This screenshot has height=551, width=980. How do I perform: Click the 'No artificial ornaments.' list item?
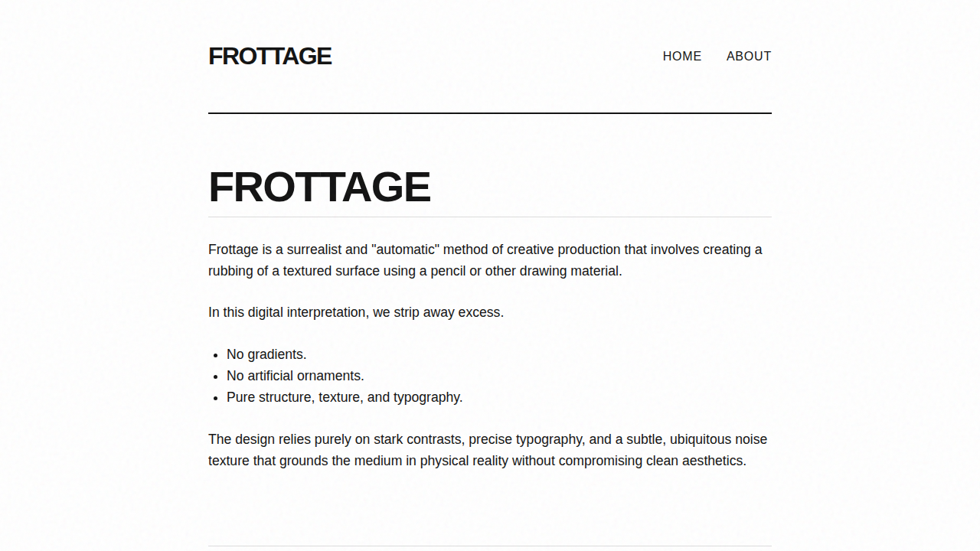pos(295,376)
